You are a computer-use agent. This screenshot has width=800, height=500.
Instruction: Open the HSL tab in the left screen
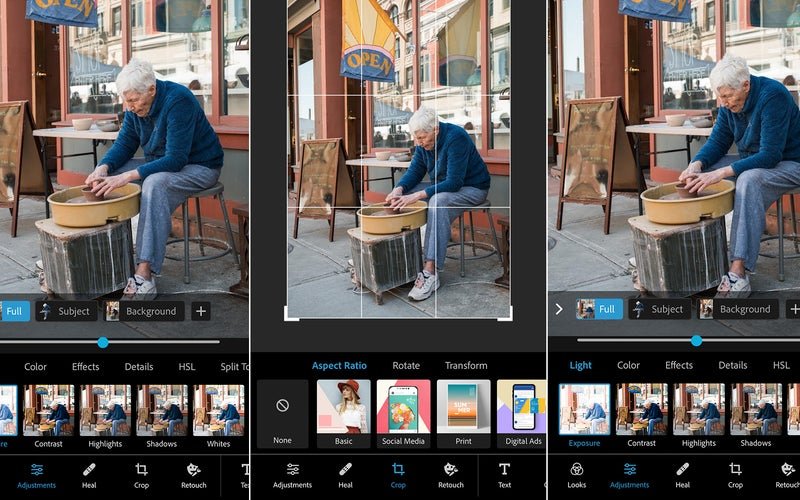(187, 366)
